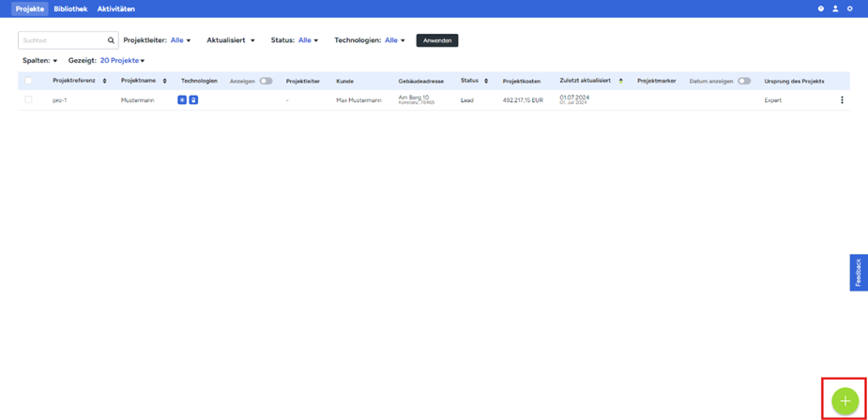
Task: Open three-dot menu for project pro-1
Action: point(842,100)
